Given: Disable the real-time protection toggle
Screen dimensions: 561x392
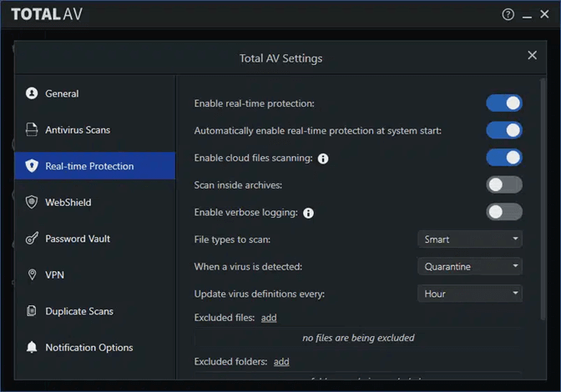Looking at the screenshot, I should tap(504, 103).
